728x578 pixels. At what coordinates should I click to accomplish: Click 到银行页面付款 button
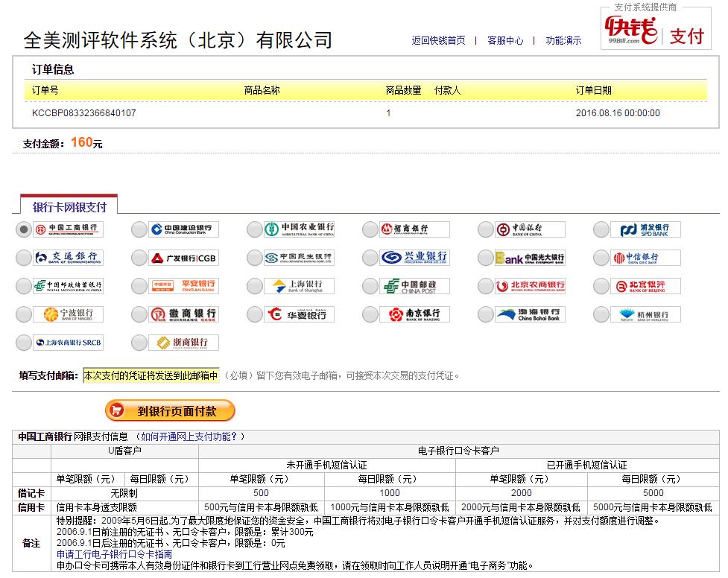170,411
